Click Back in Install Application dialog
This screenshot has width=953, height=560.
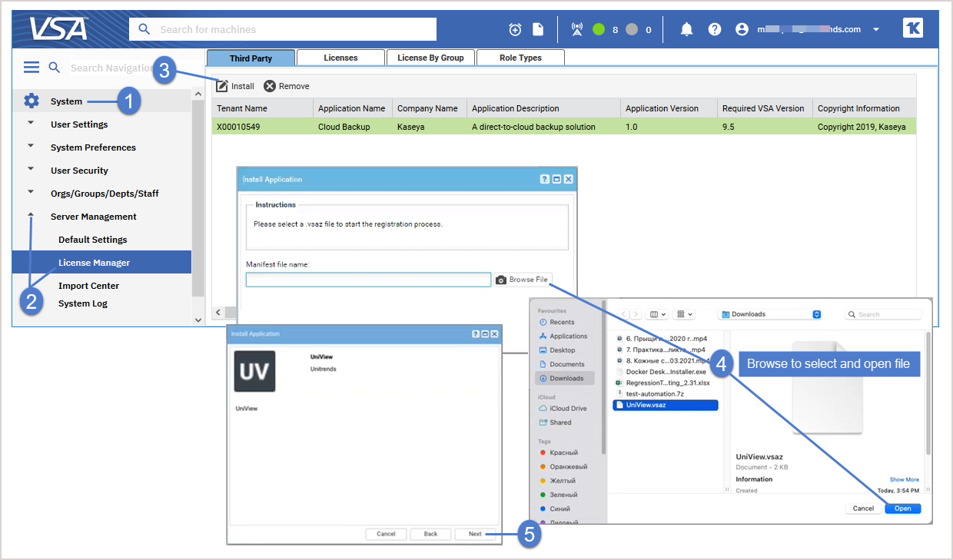tap(431, 534)
